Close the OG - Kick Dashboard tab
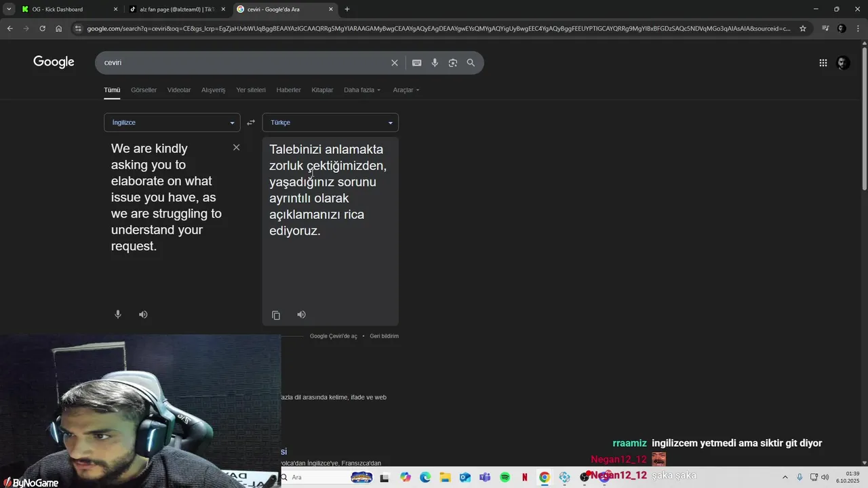 click(115, 9)
